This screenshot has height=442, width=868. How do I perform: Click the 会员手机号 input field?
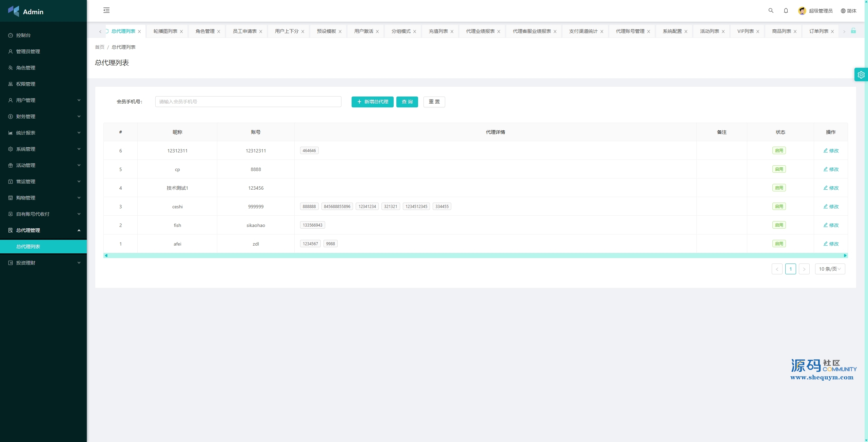point(248,102)
